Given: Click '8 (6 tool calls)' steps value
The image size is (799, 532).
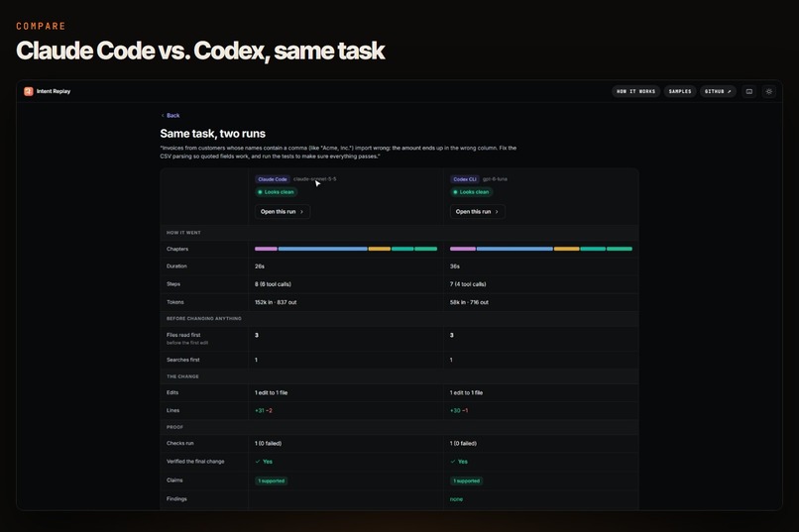Looking at the screenshot, I should tap(273, 284).
